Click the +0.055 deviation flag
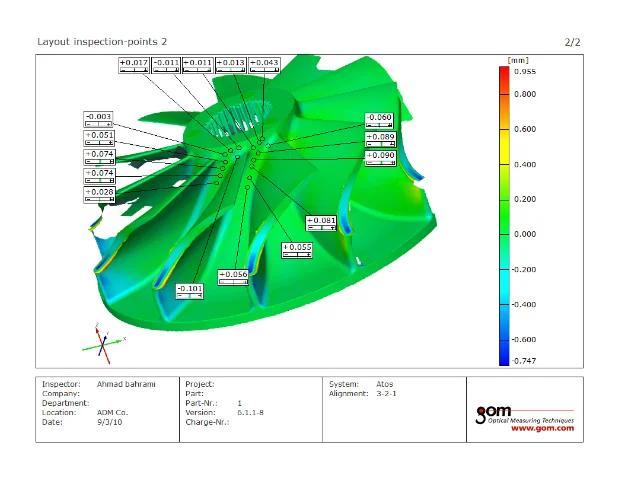This screenshot has width=625, height=484. pos(298,247)
